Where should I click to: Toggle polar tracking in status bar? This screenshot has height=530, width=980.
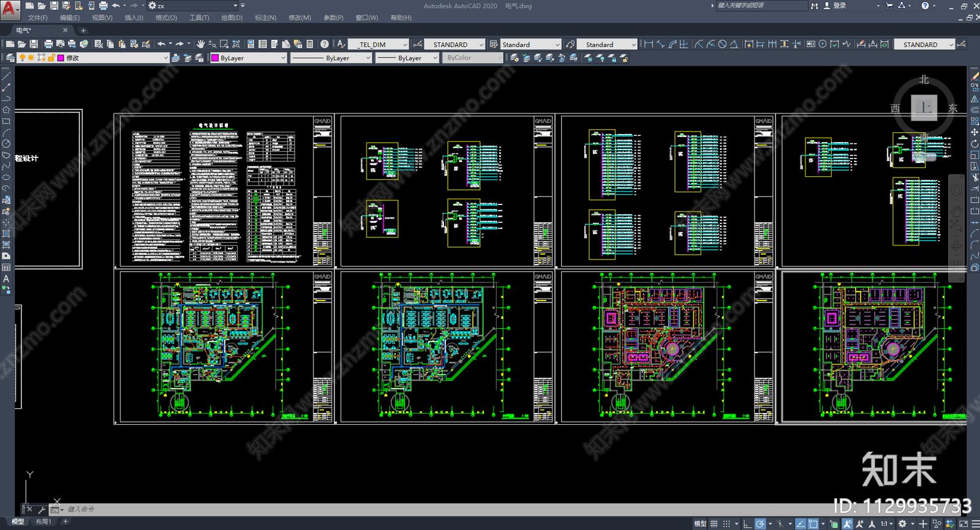click(760, 524)
